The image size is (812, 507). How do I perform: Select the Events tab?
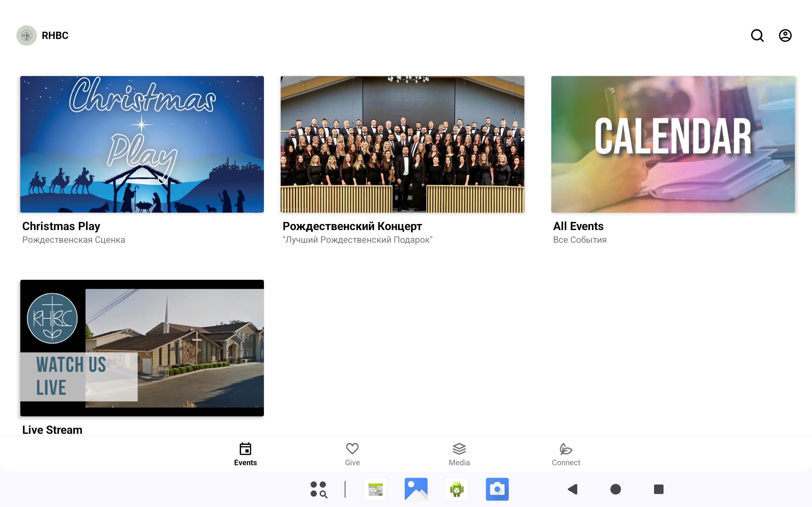coord(245,454)
